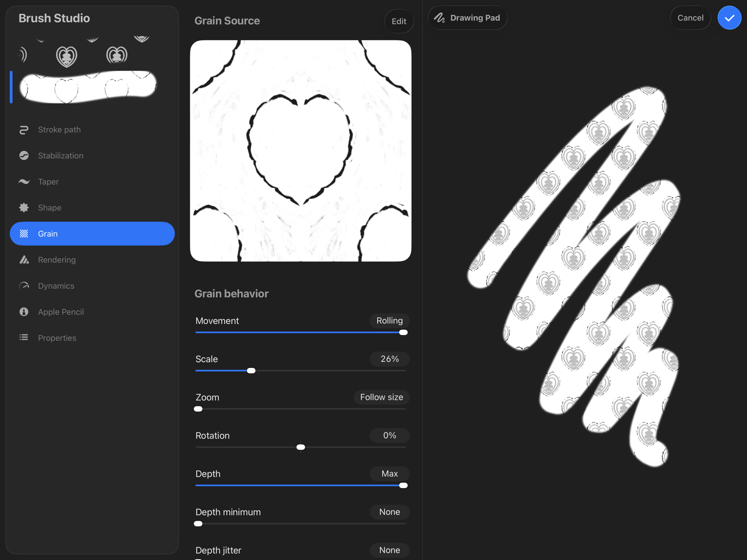Click the Scale label
Image resolution: width=747 pixels, height=560 pixels.
point(207,359)
